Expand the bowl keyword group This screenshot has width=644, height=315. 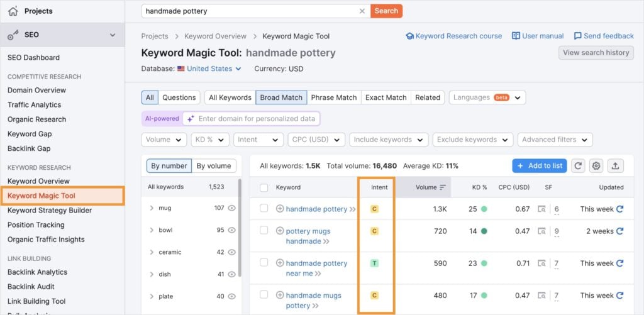tap(152, 230)
